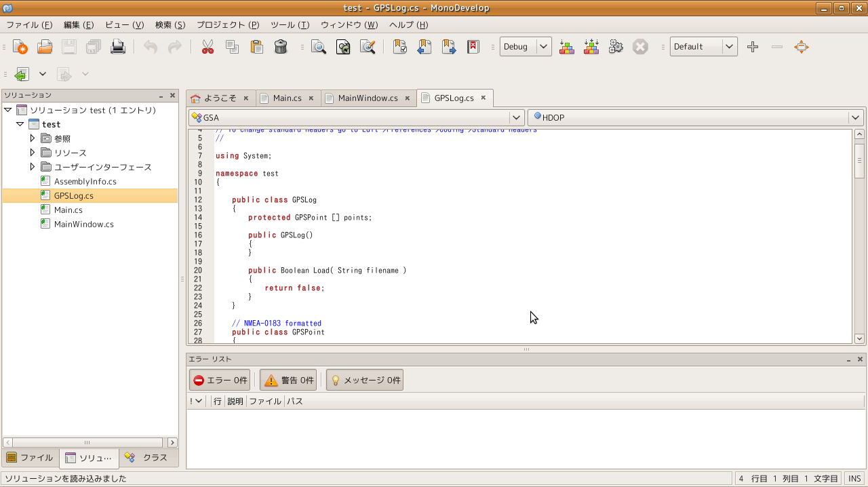Open the ヘルプ menu
The width and height of the screenshot is (868, 487).
click(x=409, y=25)
